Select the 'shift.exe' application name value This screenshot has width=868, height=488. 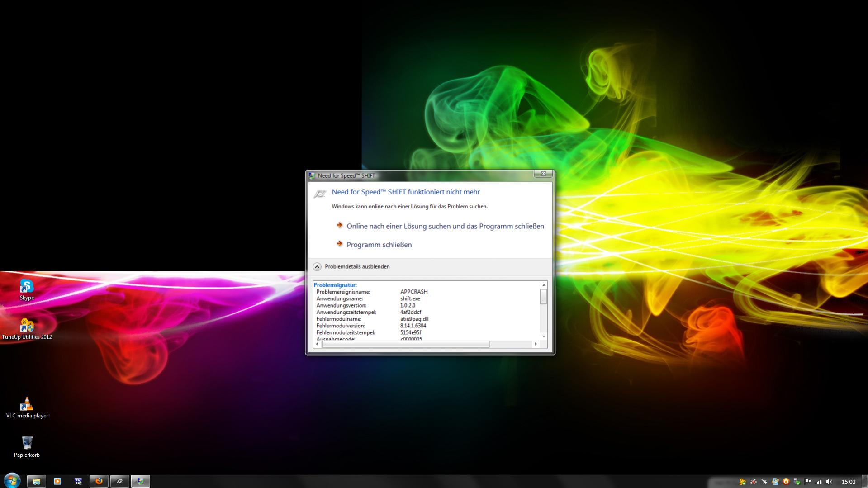[410, 298]
